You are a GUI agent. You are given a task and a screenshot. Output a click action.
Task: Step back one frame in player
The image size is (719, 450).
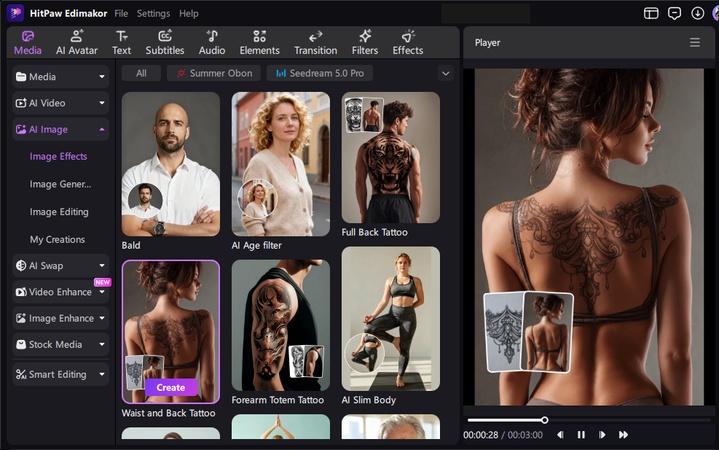pos(560,434)
